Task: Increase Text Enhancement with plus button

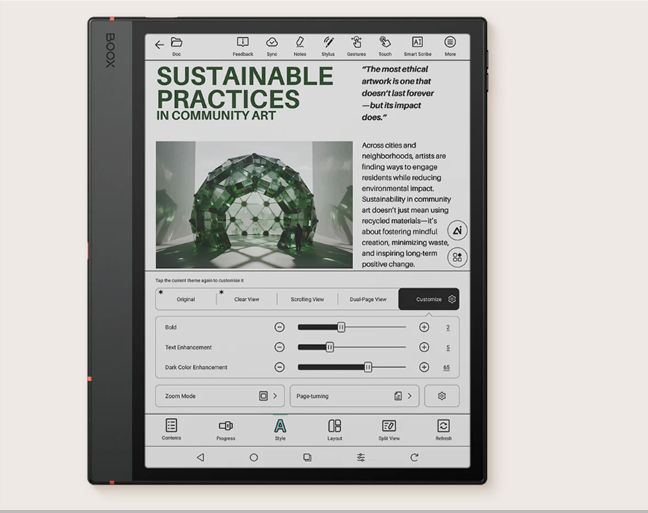Action: pos(424,347)
